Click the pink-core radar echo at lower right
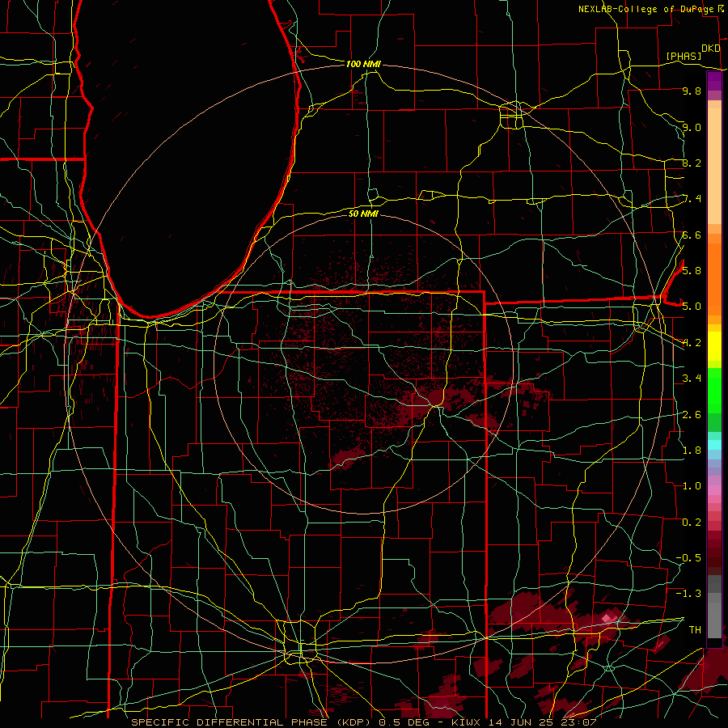This screenshot has width=728, height=728. coord(608,619)
